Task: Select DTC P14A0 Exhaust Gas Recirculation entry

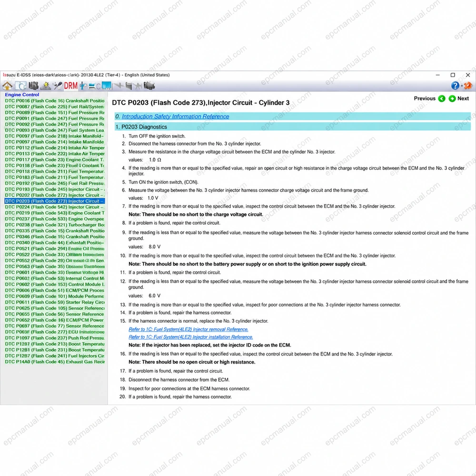Action: [x=55, y=362]
